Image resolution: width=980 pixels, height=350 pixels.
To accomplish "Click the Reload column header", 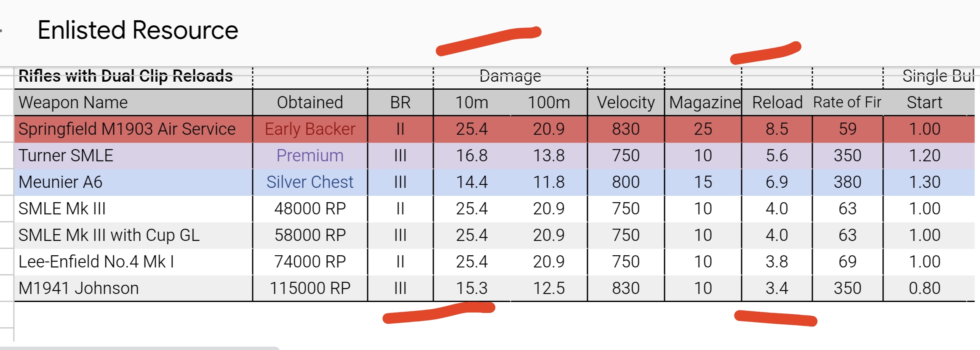I will [x=777, y=102].
